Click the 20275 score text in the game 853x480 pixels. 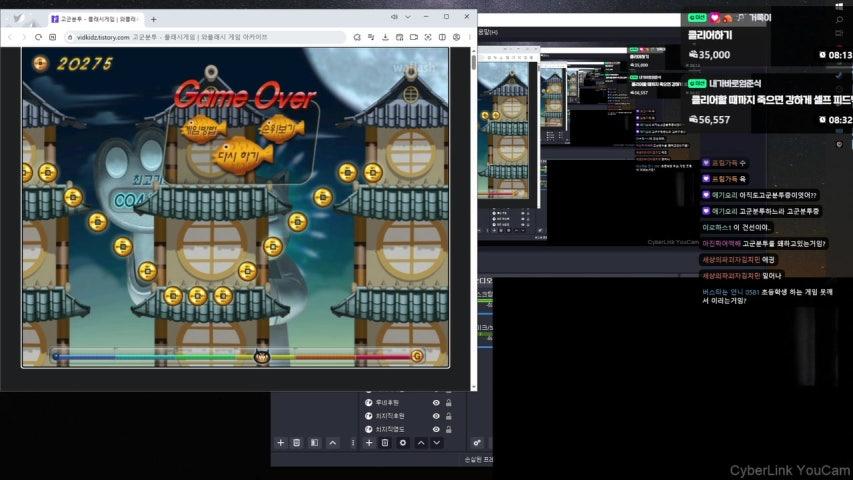click(x=84, y=64)
